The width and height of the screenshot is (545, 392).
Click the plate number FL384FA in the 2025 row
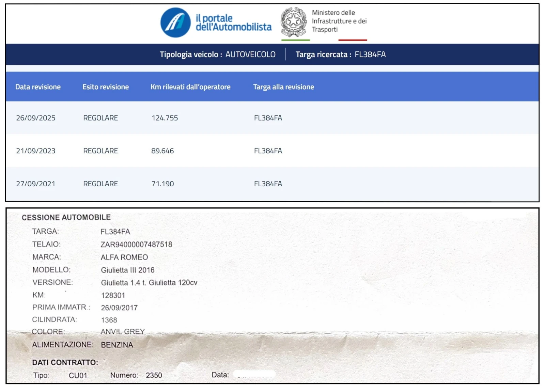[268, 117]
